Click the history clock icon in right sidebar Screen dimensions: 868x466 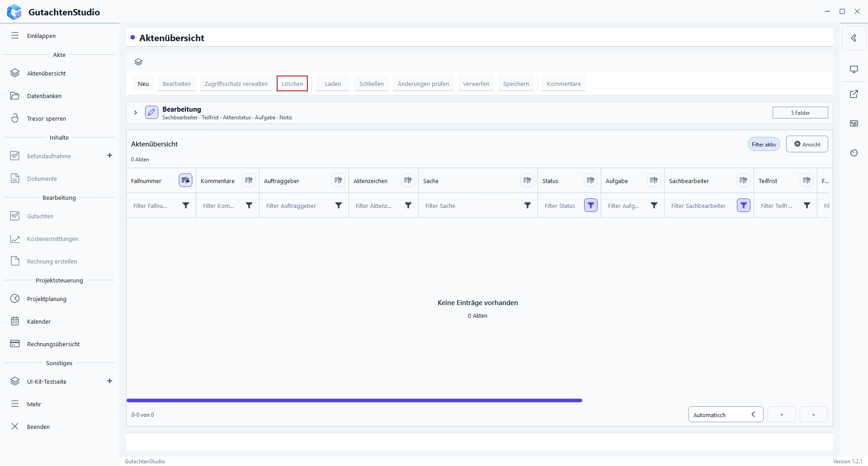[854, 153]
